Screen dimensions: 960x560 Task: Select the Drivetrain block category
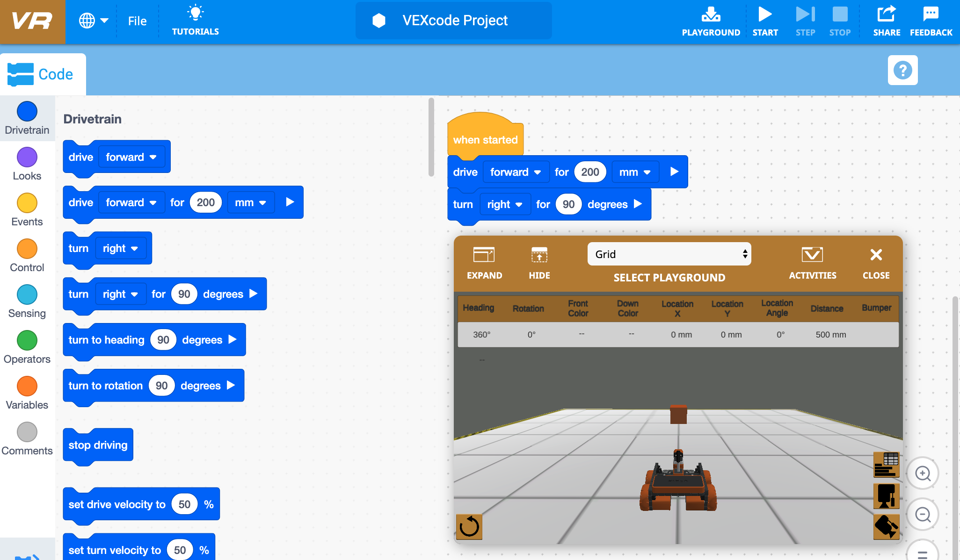(27, 118)
